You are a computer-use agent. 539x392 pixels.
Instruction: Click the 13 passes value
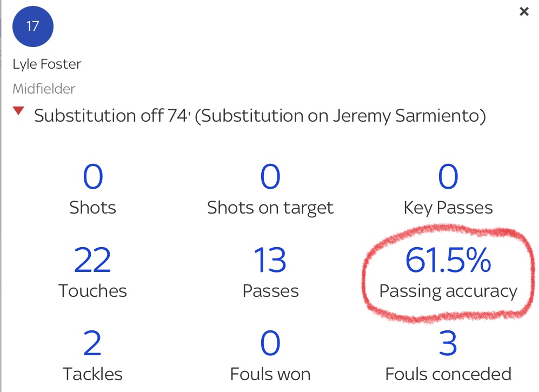270,260
